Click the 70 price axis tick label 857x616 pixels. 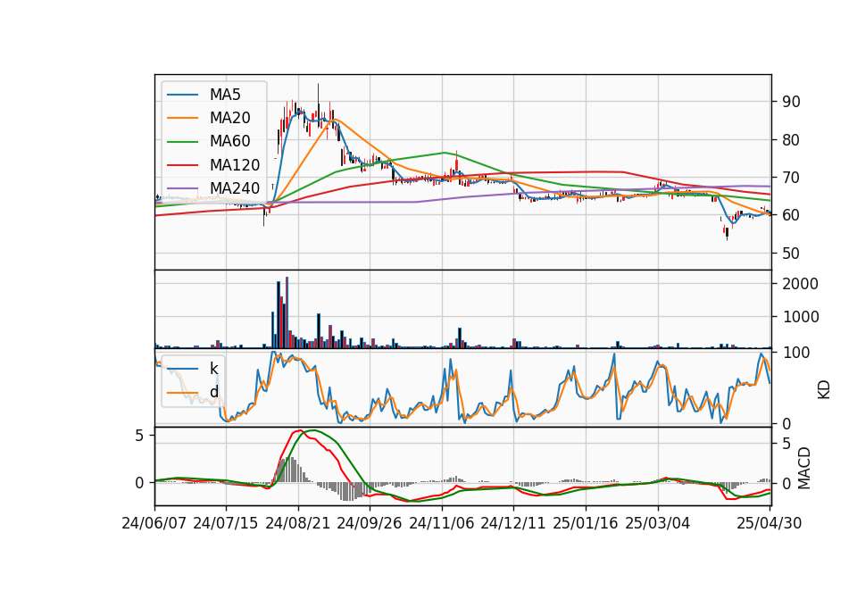[792, 178]
